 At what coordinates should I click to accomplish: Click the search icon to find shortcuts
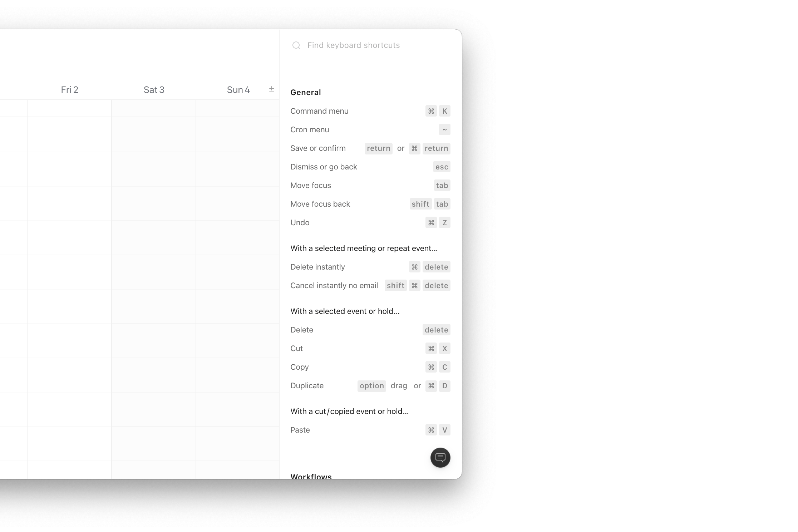point(295,45)
